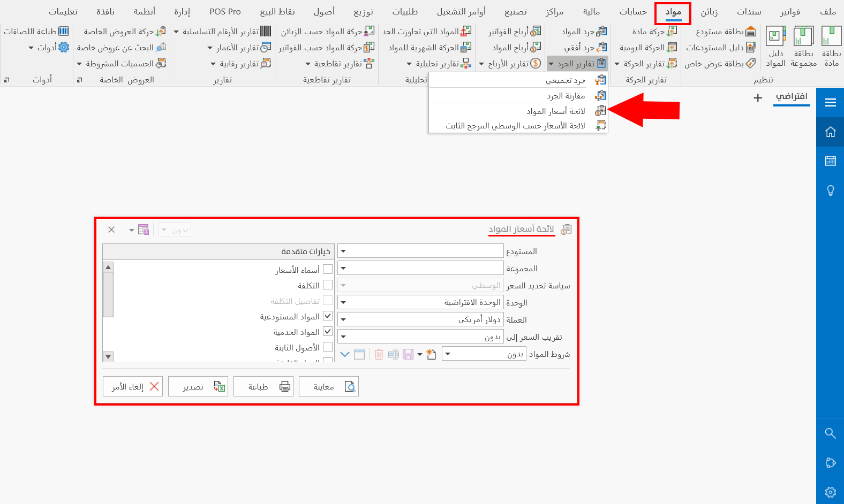This screenshot has width=844, height=504.
Task: Uncheck المواد الخدمية checkbox
Action: [328, 331]
